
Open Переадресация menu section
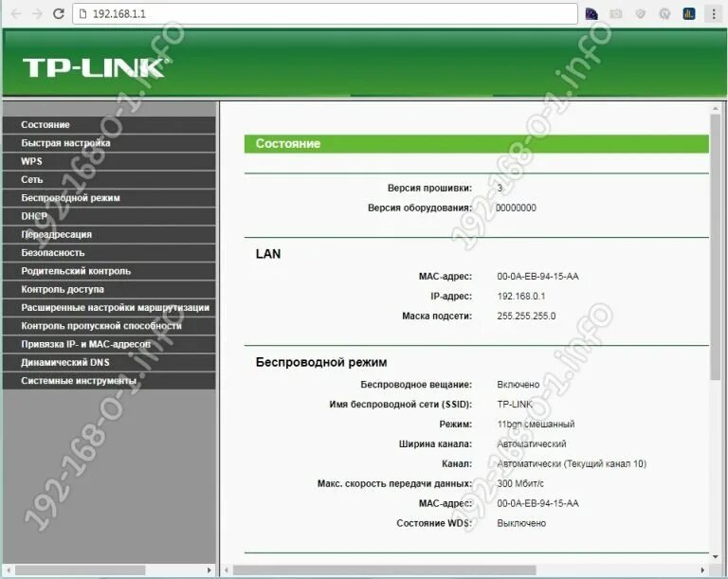[x=109, y=234]
